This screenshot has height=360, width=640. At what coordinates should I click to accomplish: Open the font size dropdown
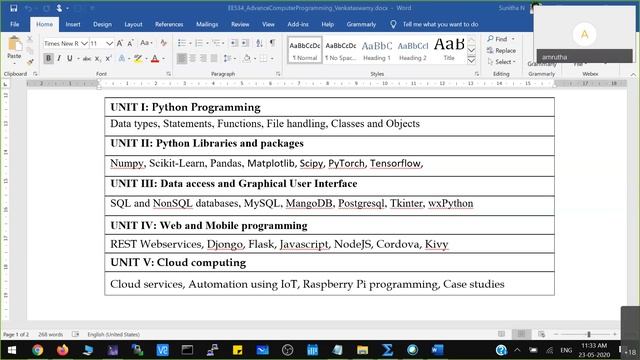point(109,43)
